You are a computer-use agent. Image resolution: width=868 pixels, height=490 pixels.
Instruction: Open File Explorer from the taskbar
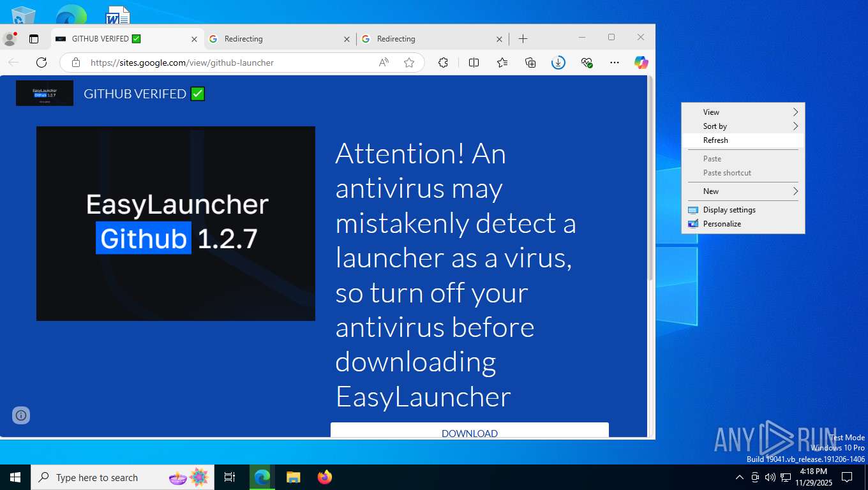pyautogui.click(x=293, y=477)
